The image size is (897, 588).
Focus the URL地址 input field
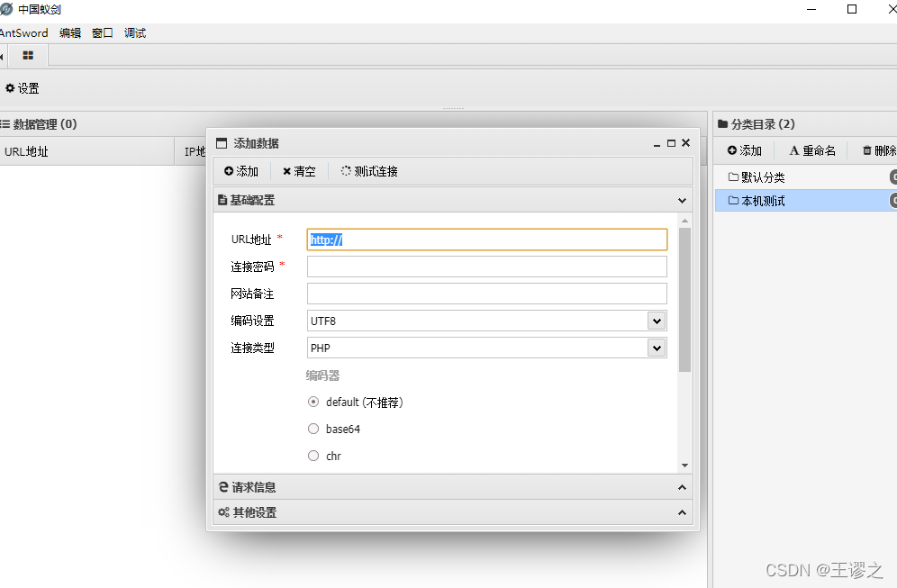pos(487,240)
